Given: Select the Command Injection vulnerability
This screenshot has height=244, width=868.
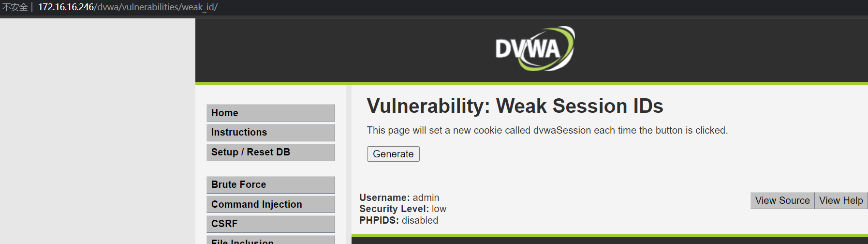Looking at the screenshot, I should tap(271, 204).
